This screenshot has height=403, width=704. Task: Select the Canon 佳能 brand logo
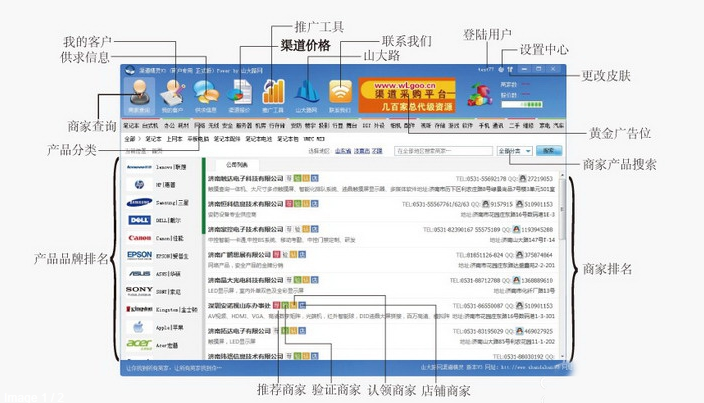[139, 238]
